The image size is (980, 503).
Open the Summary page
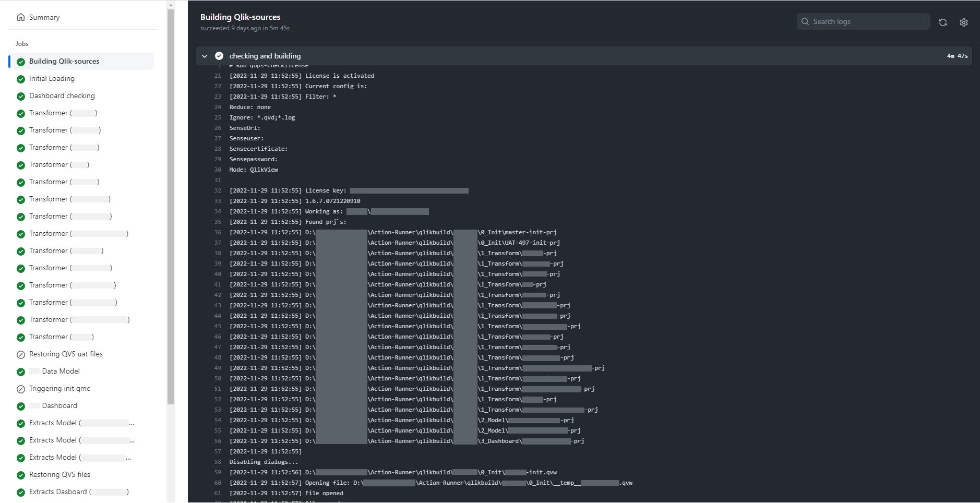click(44, 17)
